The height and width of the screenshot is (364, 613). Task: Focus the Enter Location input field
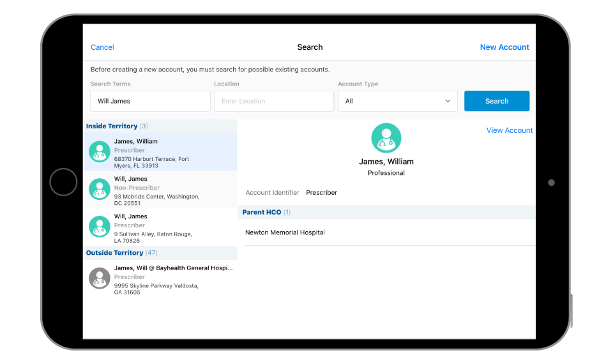coord(274,101)
